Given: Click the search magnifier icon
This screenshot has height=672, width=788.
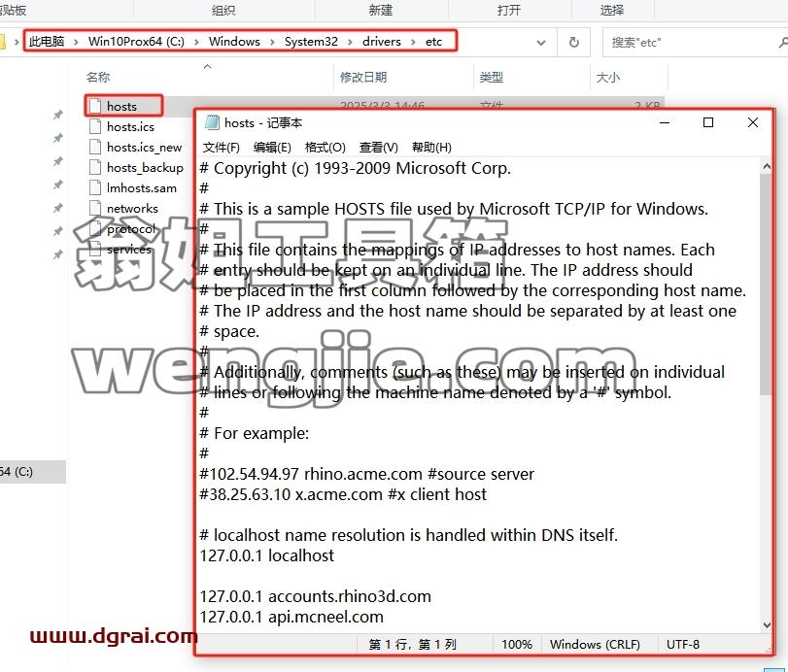Looking at the screenshot, I should tap(783, 42).
